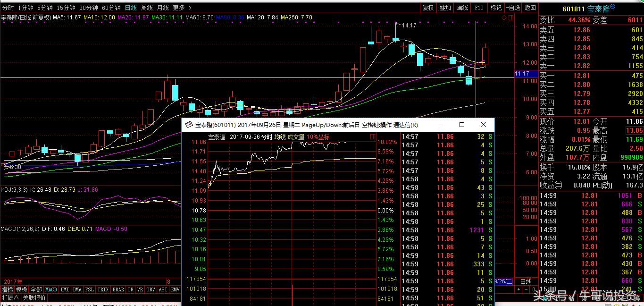Click the 买一 12.81 bid row
Screen dimensions: 644x306
tap(591, 76)
